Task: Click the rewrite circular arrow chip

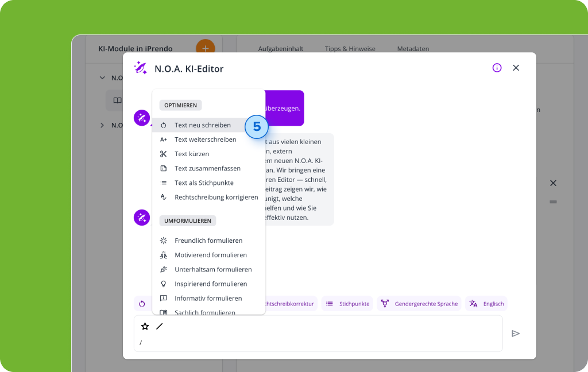Action: point(142,304)
